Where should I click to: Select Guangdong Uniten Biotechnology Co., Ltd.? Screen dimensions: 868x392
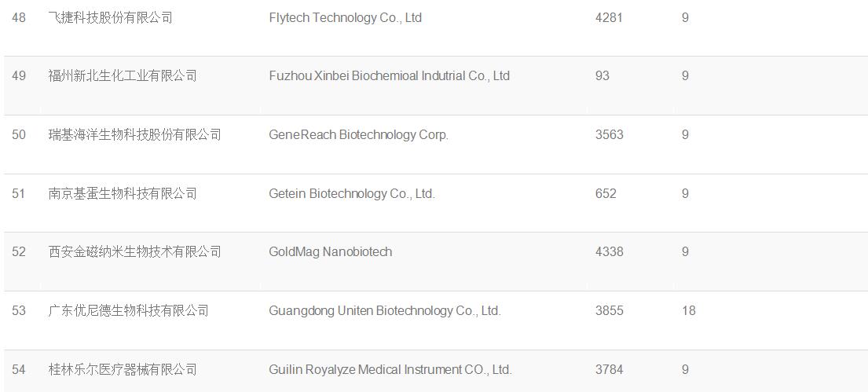385,310
